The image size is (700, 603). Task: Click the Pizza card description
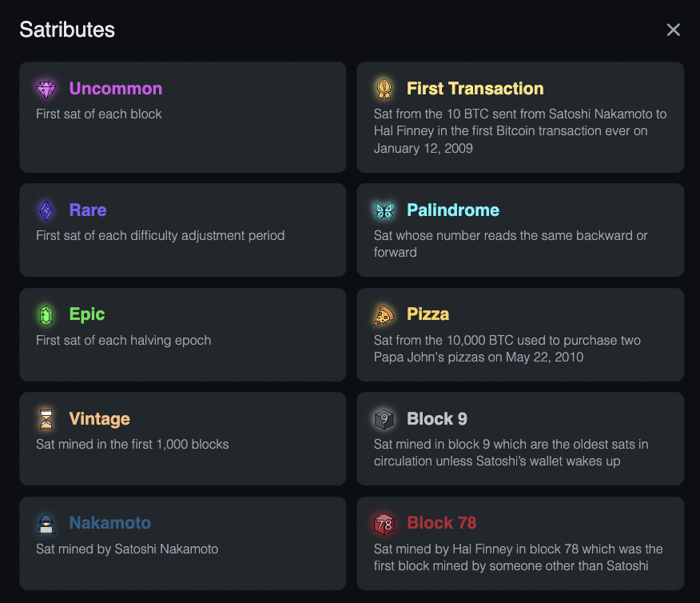(x=507, y=349)
